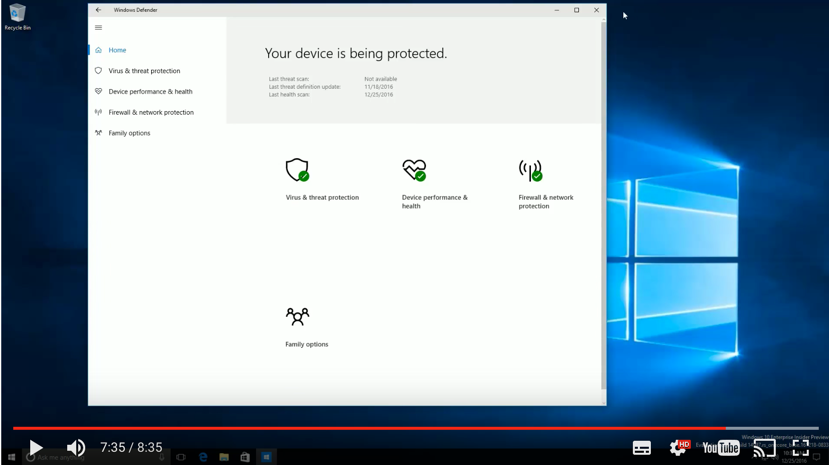This screenshot has height=465, width=829.
Task: Play the video
Action: (x=35, y=448)
